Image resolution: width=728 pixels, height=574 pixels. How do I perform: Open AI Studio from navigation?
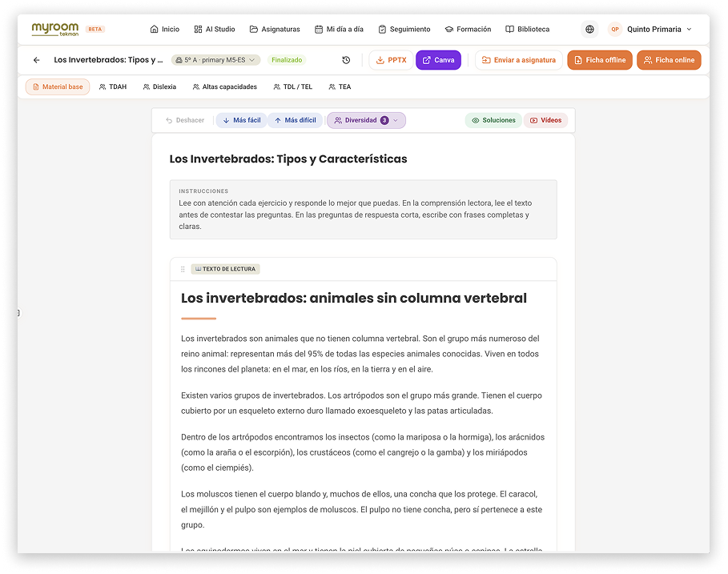pyautogui.click(x=215, y=30)
